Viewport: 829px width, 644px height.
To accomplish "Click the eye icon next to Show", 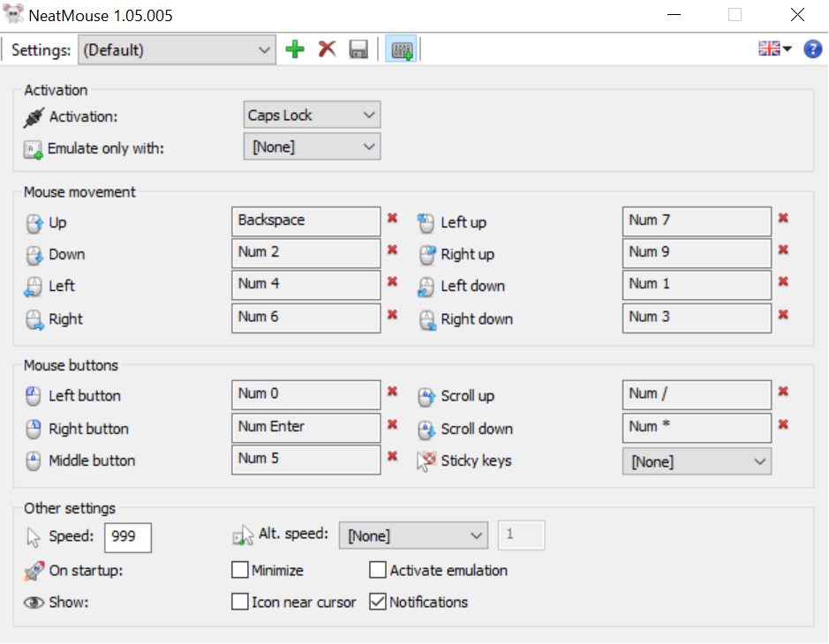I will [x=34, y=603].
